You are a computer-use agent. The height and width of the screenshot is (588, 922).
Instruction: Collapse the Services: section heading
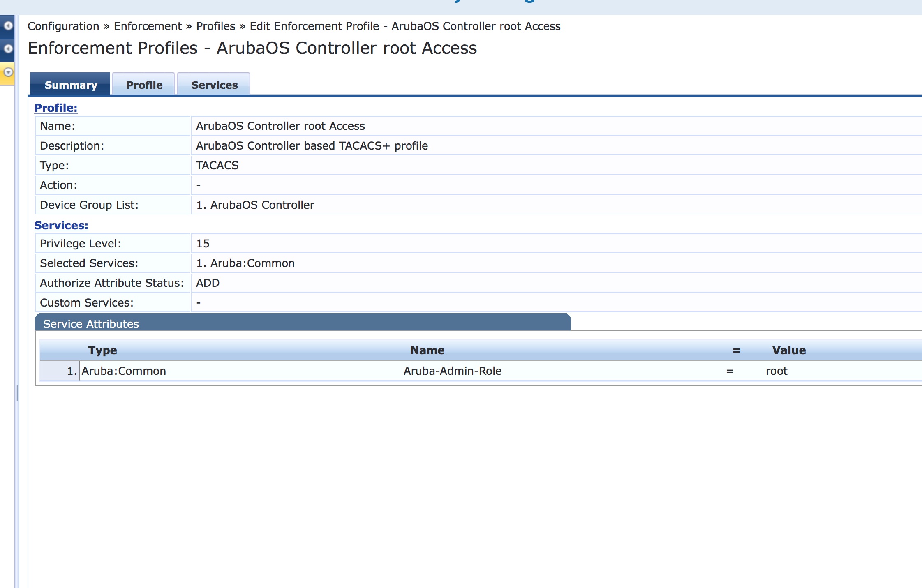61,225
